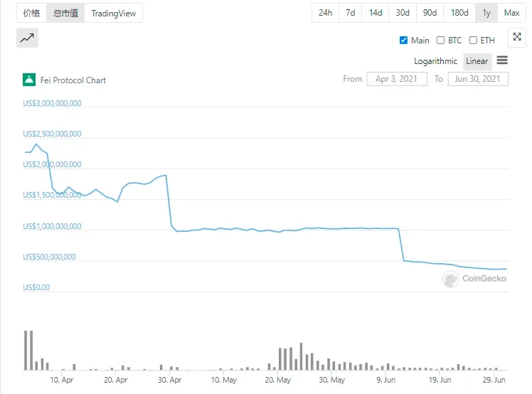
Task: Switch to the 价格 tab
Action: tap(31, 13)
